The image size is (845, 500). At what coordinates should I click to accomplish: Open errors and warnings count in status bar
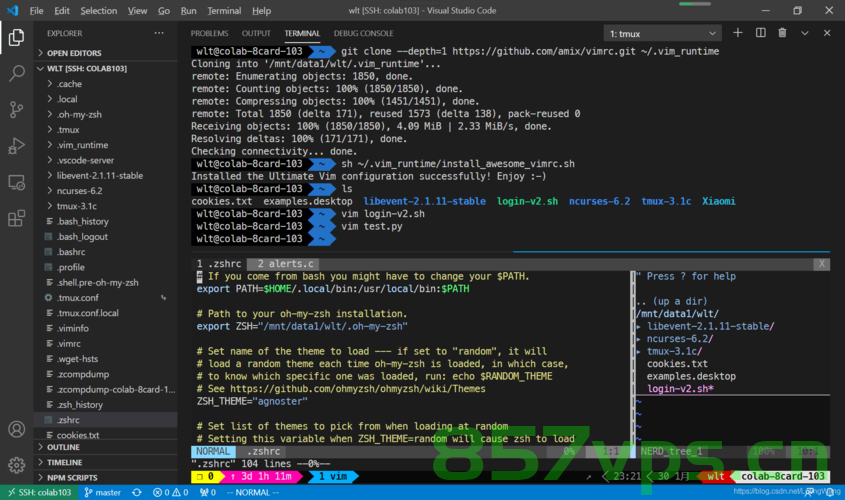pos(170,492)
